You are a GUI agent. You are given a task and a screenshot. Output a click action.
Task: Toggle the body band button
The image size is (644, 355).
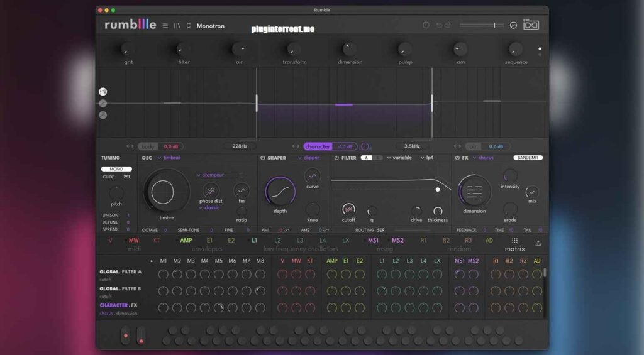point(147,146)
